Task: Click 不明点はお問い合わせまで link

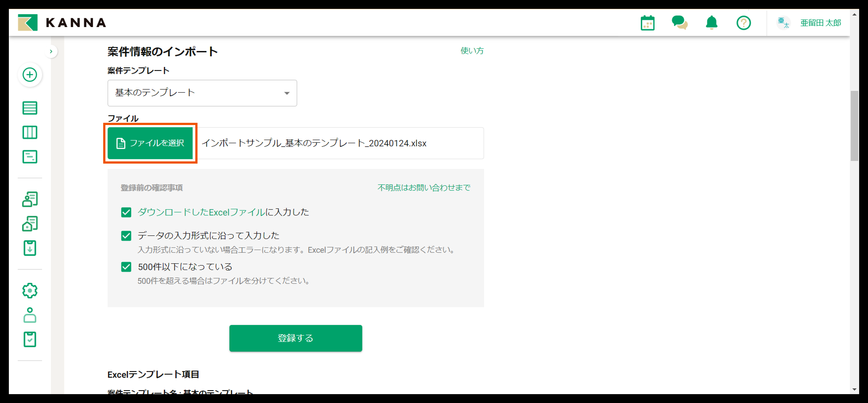Action: click(424, 188)
